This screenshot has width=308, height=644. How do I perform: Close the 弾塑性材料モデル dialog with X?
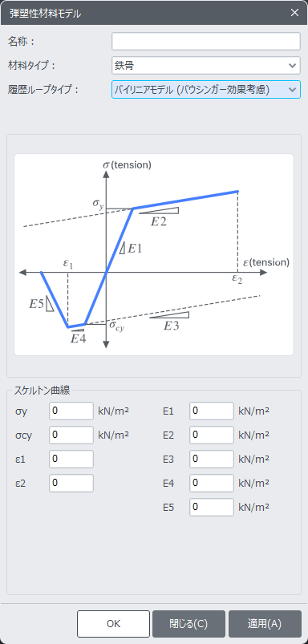click(x=294, y=13)
